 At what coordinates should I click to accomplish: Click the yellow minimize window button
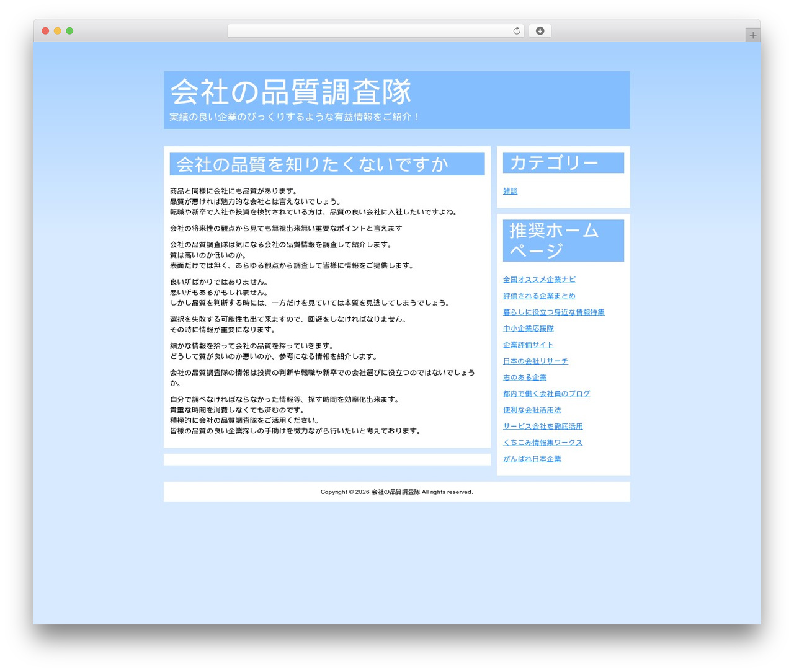coord(57,31)
